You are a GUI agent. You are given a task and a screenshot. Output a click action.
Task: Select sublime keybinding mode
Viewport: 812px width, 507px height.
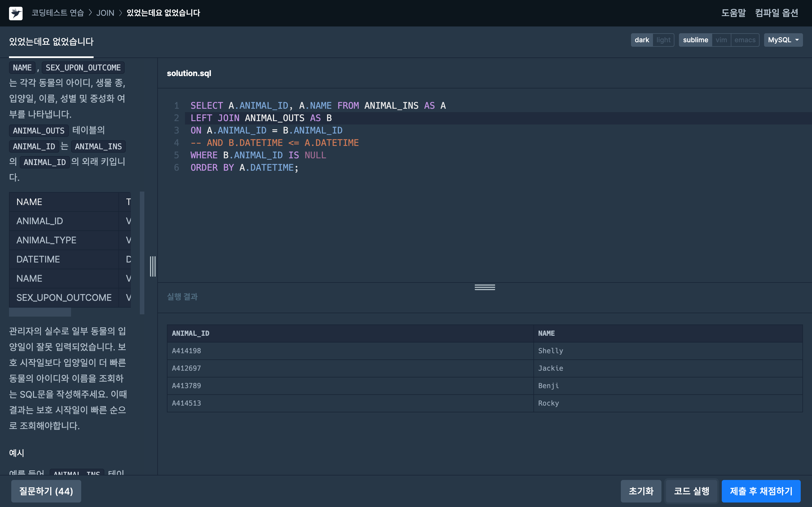[695, 40]
